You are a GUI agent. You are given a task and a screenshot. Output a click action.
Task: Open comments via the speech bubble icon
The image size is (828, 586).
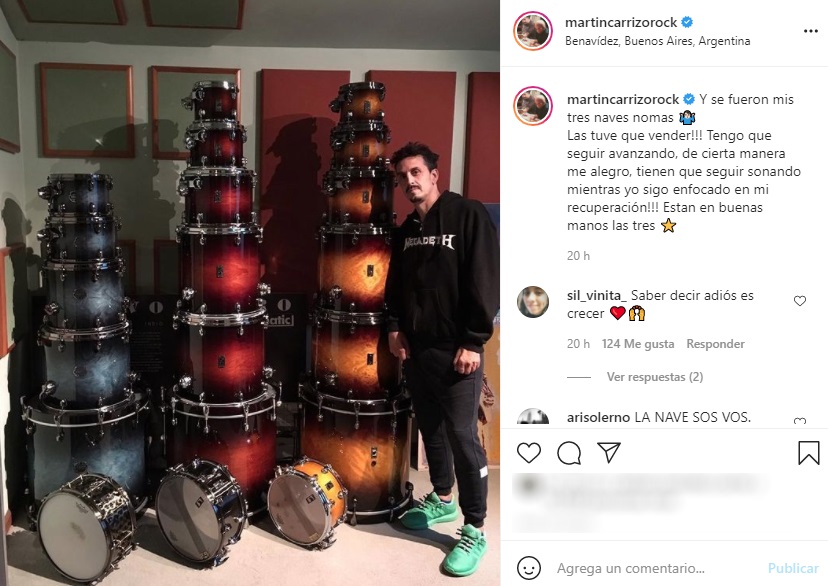coord(569,453)
